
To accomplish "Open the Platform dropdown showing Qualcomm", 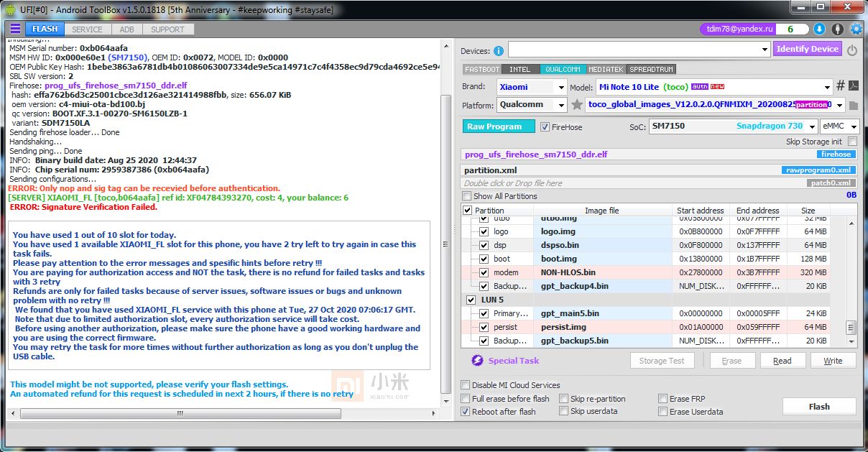I will (x=561, y=105).
